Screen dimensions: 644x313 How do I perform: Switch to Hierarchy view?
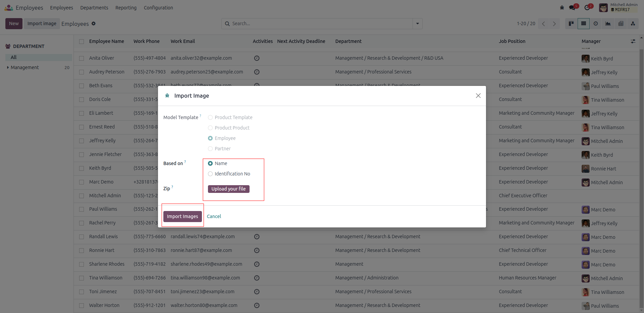point(633,23)
